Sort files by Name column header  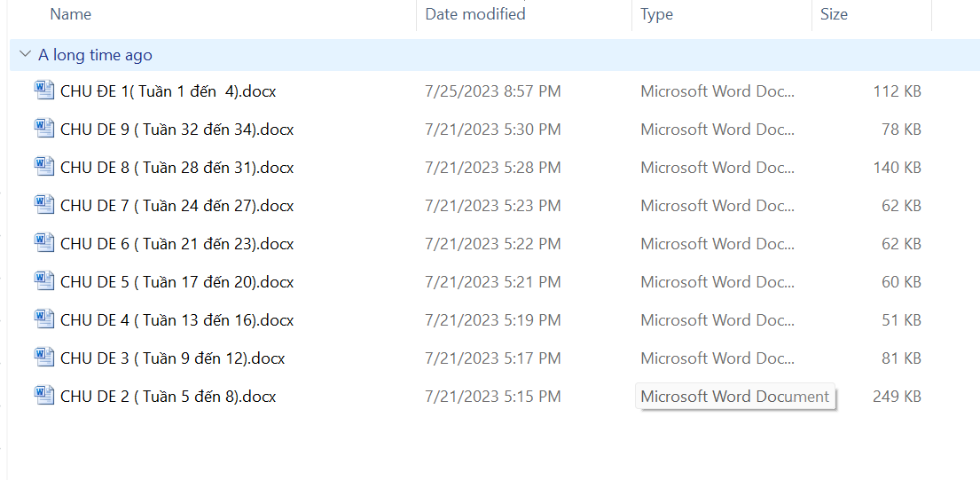coord(71,14)
